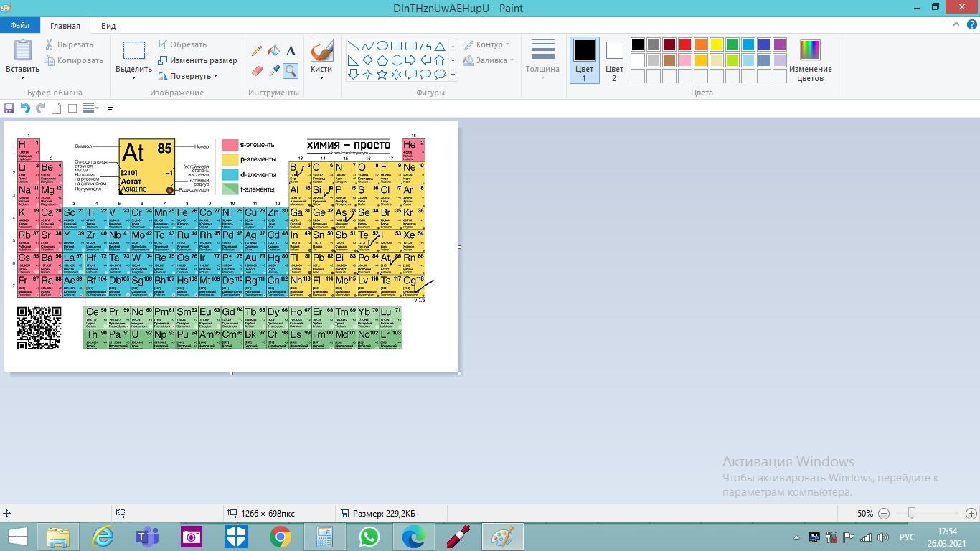Pick the orange color swatch
Image resolution: width=980 pixels, height=551 pixels.
(x=701, y=44)
